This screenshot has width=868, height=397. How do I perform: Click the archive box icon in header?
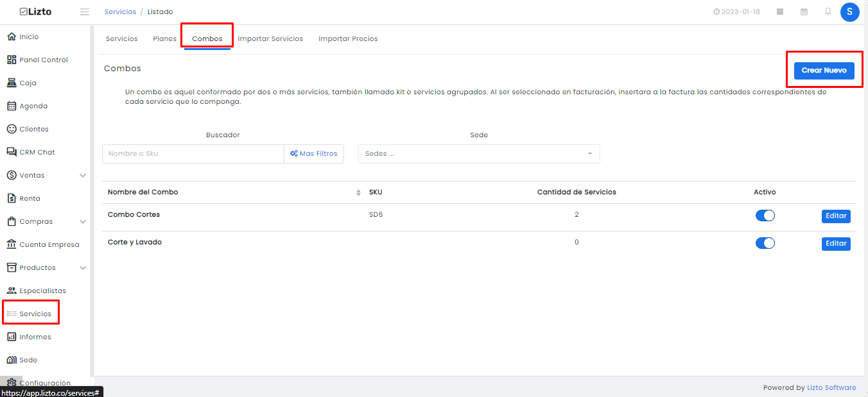point(780,12)
